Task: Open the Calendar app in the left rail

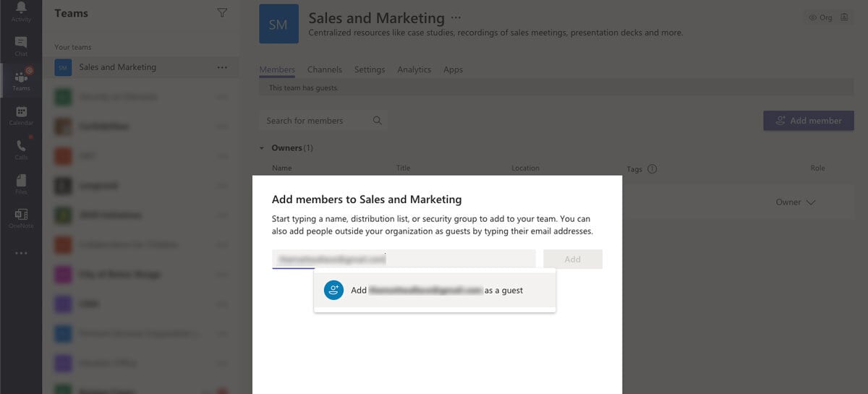Action: (21, 116)
